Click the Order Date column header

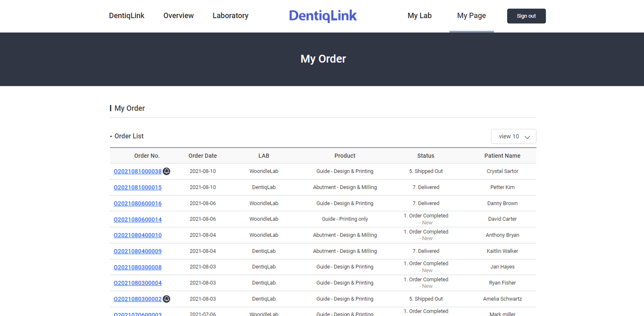203,155
